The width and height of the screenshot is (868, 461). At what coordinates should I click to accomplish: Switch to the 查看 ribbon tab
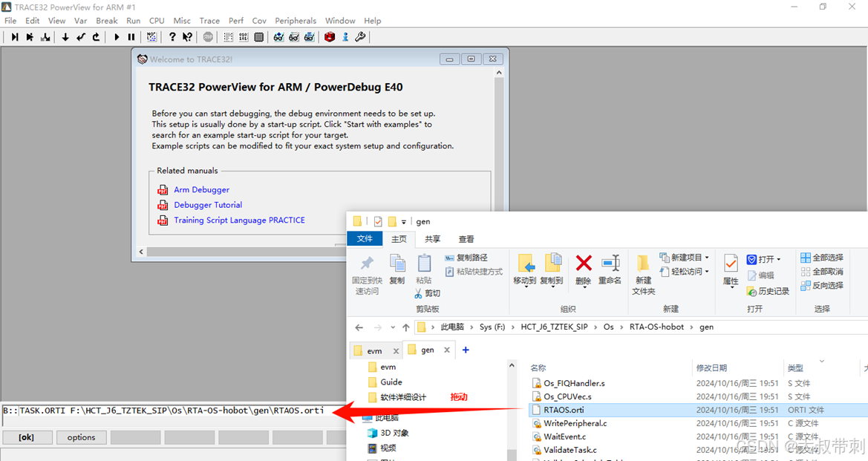point(466,239)
